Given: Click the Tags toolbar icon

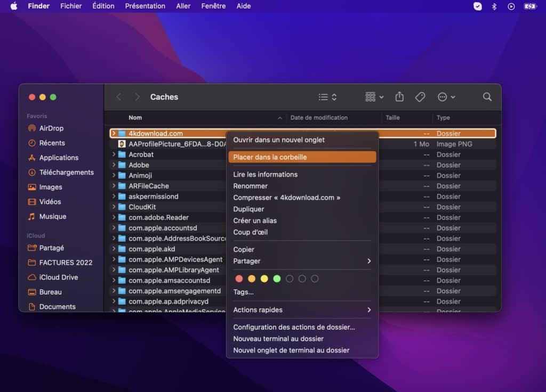Looking at the screenshot, I should pos(420,97).
